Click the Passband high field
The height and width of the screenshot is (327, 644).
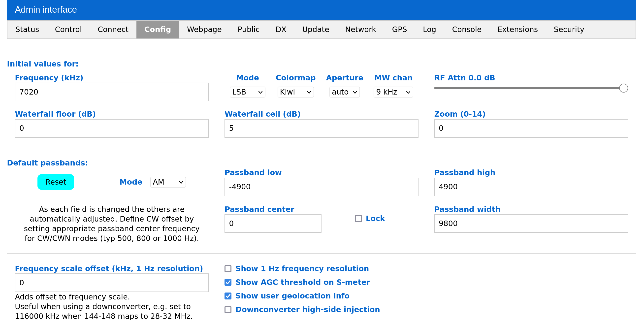click(531, 187)
